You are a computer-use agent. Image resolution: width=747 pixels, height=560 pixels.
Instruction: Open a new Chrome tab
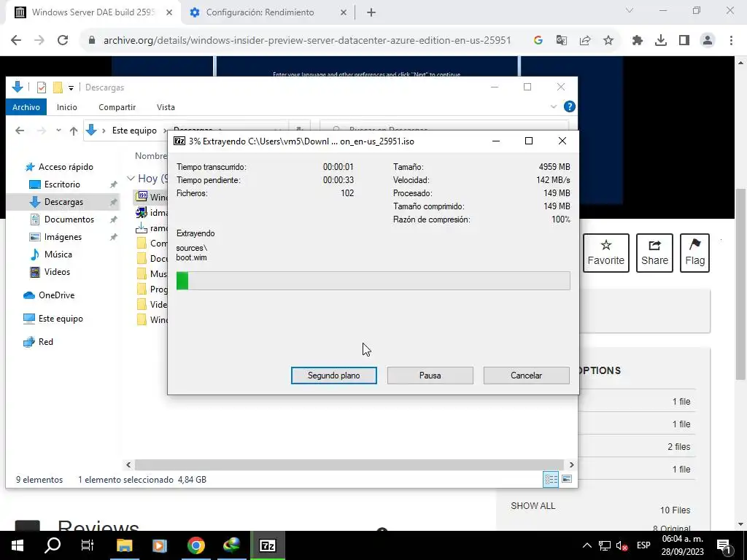pos(371,12)
